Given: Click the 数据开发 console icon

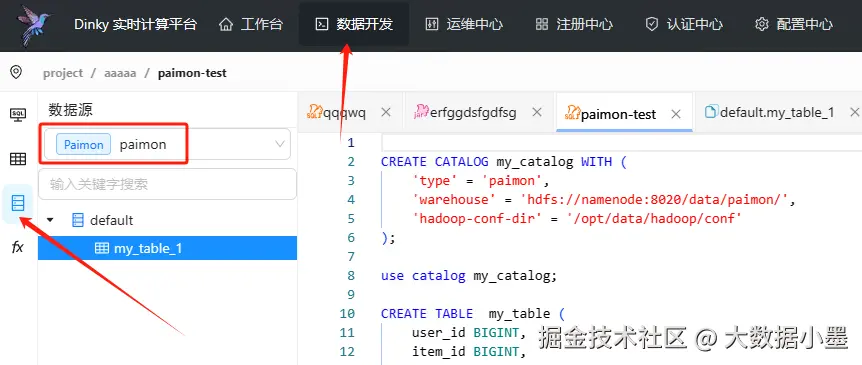Looking at the screenshot, I should (322, 24).
